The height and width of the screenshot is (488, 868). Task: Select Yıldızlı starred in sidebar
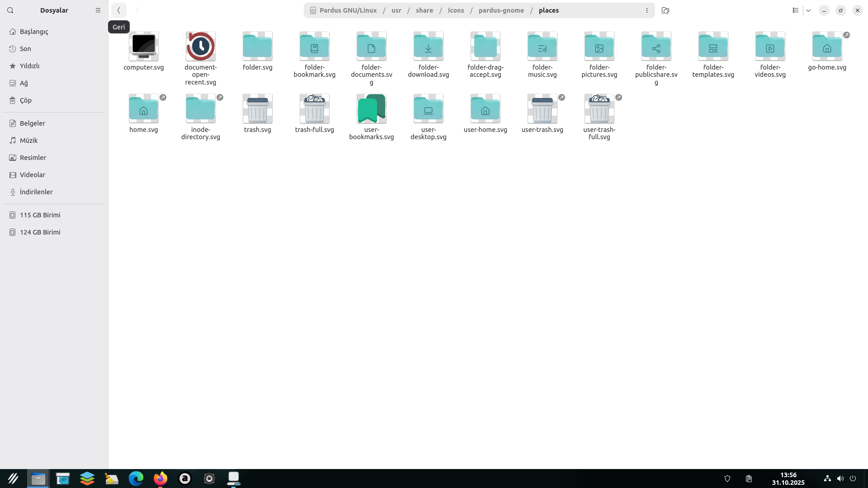click(x=29, y=66)
